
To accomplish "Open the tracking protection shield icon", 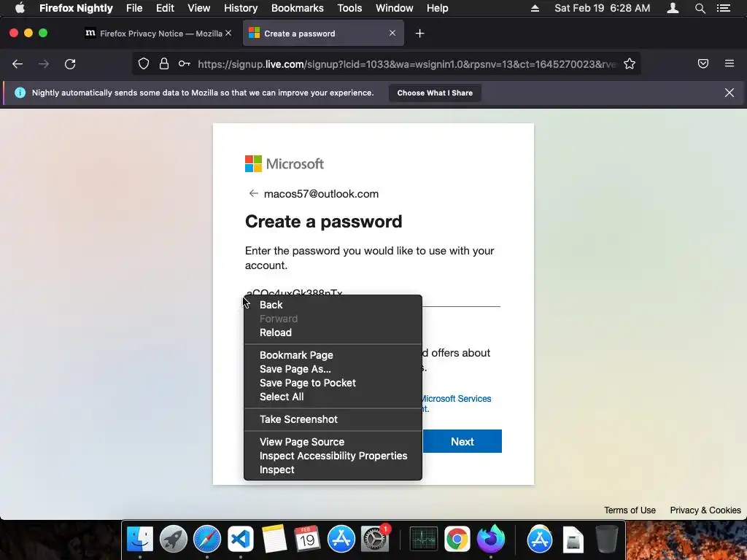I will click(x=144, y=64).
